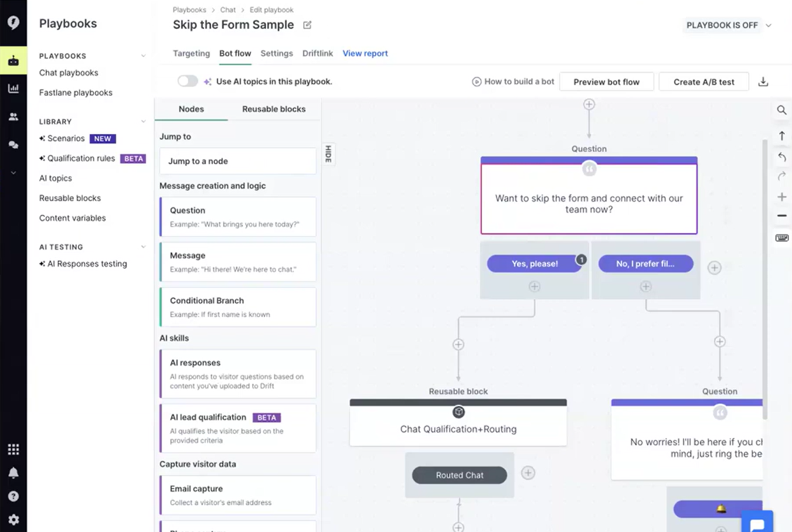This screenshot has height=532, width=792.
Task: Collapse the Playbooks sidebar section
Action: (x=143, y=56)
